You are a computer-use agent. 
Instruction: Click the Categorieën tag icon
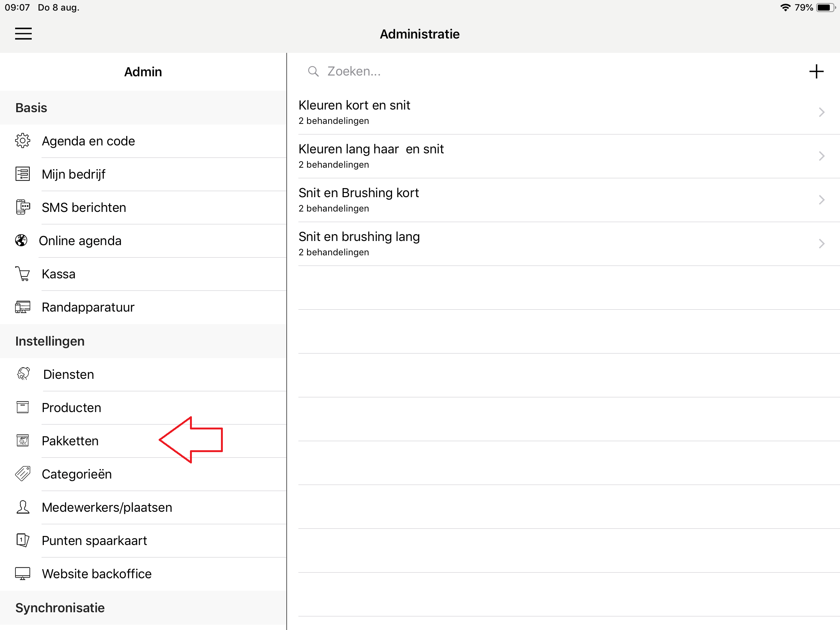tap(23, 474)
